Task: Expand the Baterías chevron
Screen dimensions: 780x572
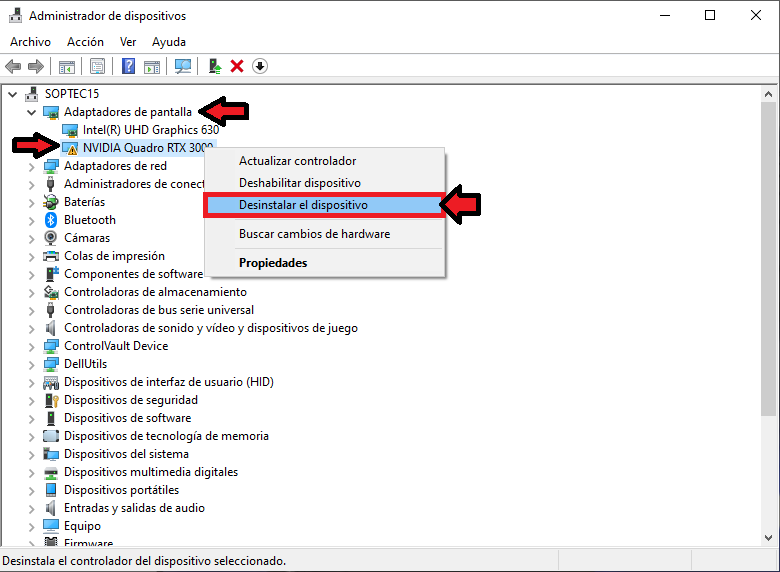Action: point(32,202)
